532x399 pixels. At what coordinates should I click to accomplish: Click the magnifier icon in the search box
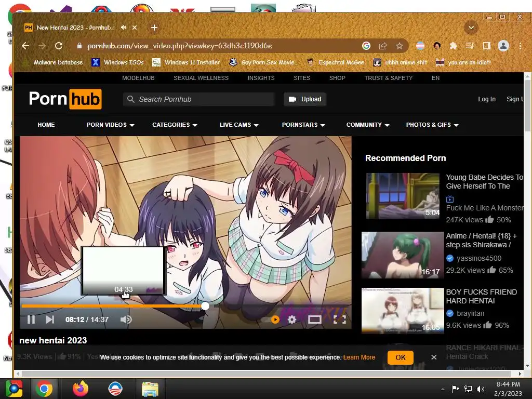(x=130, y=99)
